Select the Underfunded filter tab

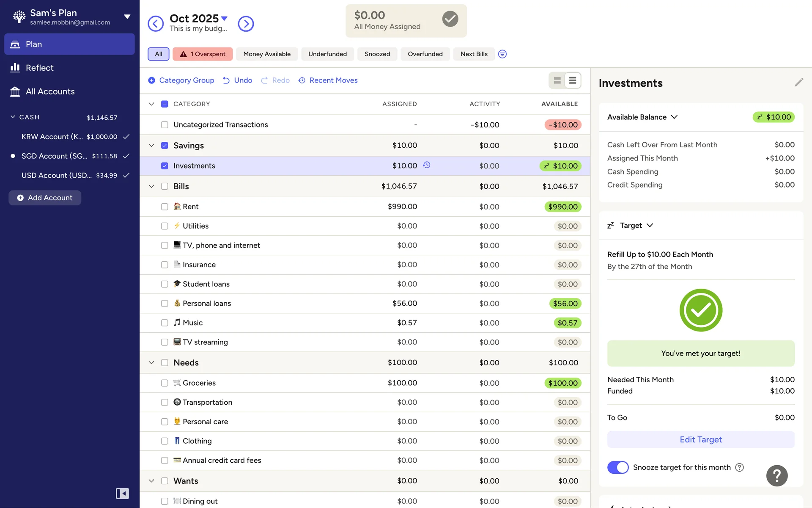click(327, 54)
